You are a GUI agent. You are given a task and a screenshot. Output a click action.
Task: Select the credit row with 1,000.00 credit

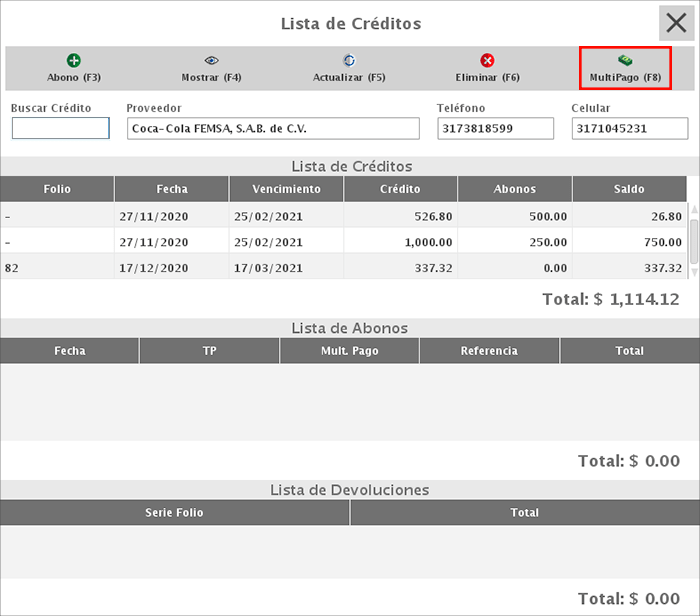coord(344,242)
